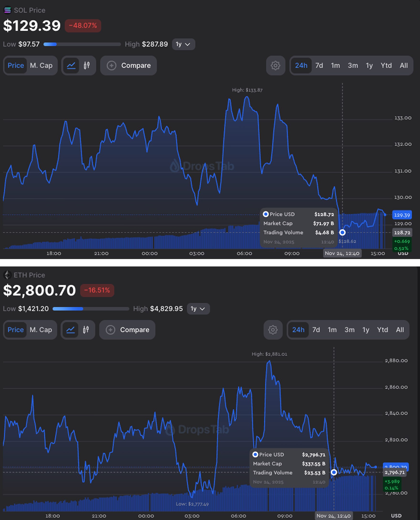Screen dimensions: 420x520
Task: Switch ETH chart to candlestick view
Action: pos(86,330)
